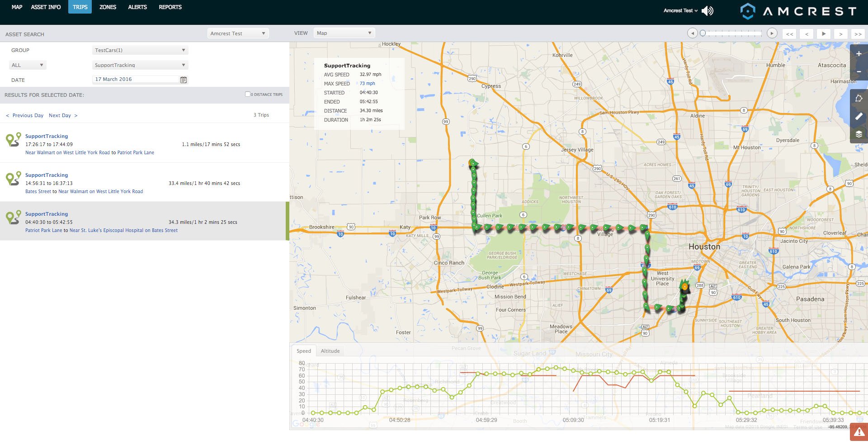Select the TRIPS menu tab
868x445 pixels.
pos(80,7)
